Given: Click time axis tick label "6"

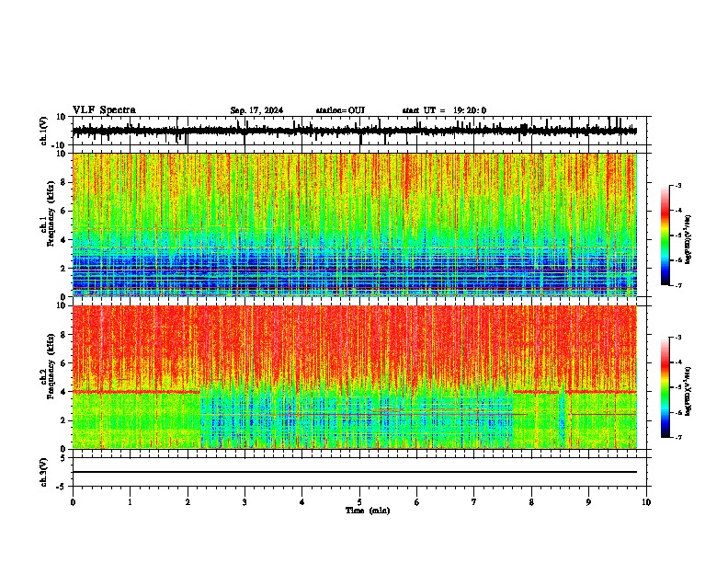Looking at the screenshot, I should [x=416, y=502].
